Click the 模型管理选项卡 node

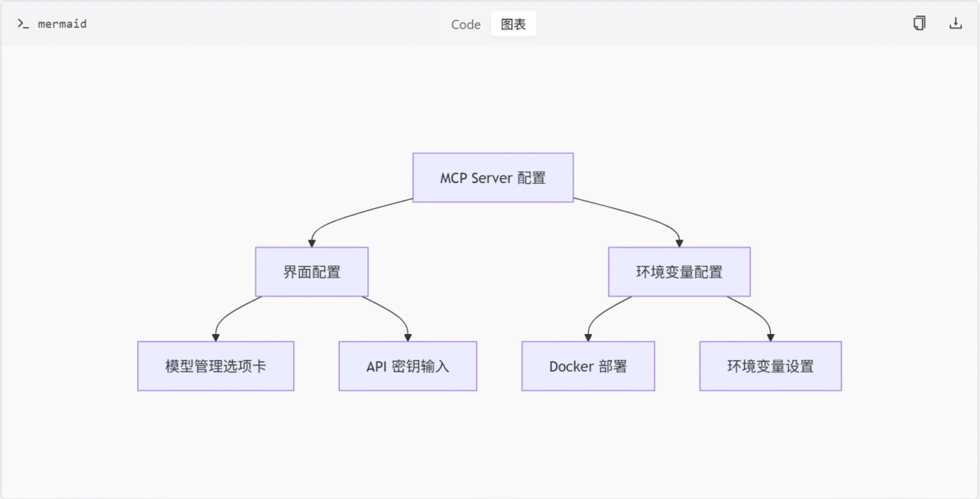pos(216,366)
